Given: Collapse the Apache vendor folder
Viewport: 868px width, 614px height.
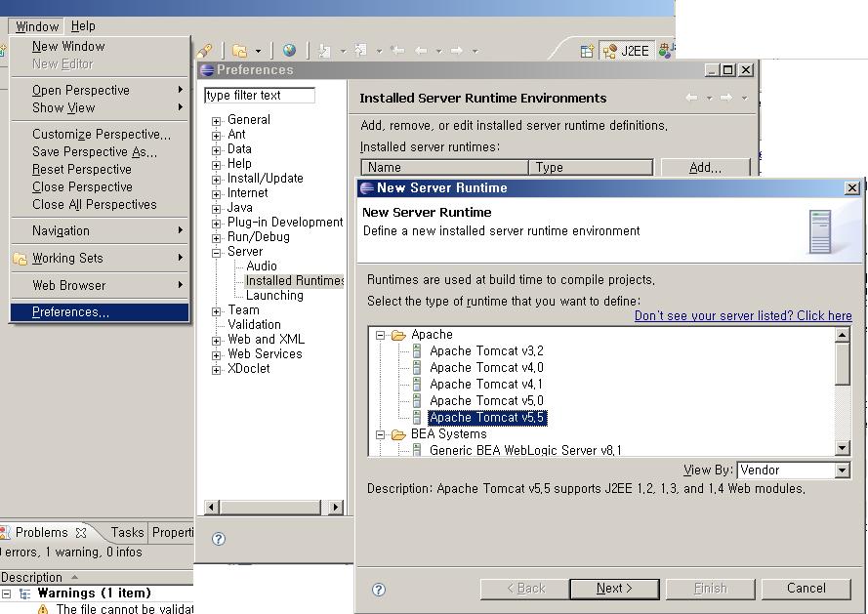Looking at the screenshot, I should (381, 335).
